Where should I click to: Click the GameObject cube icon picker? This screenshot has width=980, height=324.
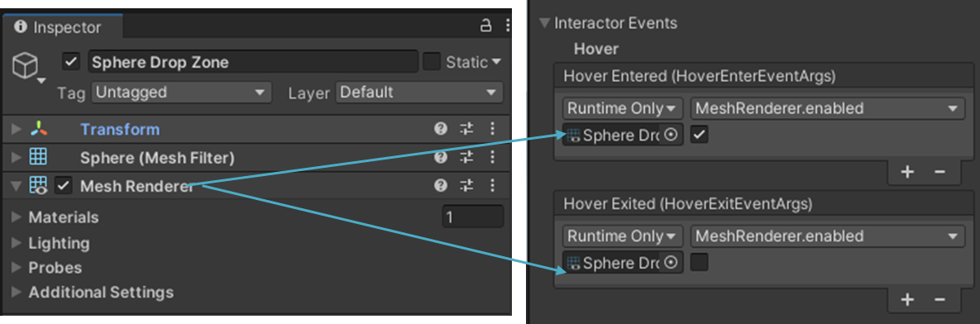pos(30,68)
